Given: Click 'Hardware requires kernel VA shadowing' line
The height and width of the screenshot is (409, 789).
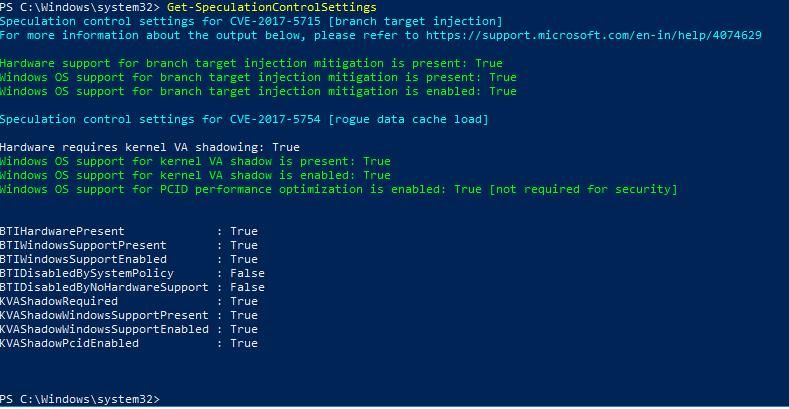Looking at the screenshot, I should pos(150,147).
